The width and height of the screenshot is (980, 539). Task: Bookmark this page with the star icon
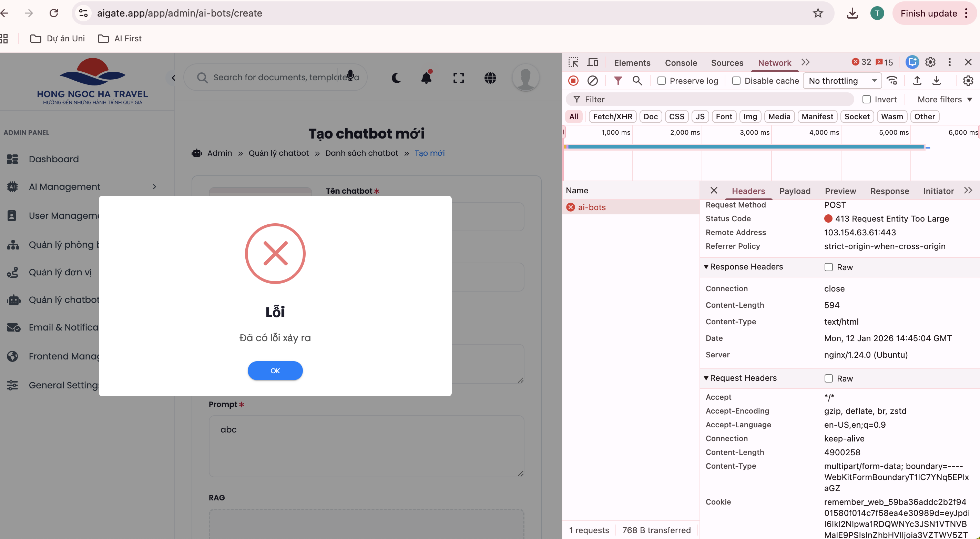818,13
